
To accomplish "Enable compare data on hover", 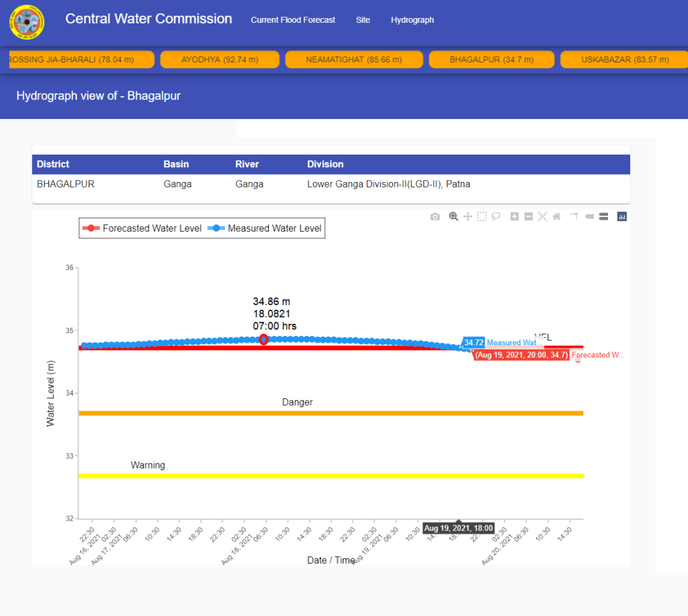I will pos(603,216).
